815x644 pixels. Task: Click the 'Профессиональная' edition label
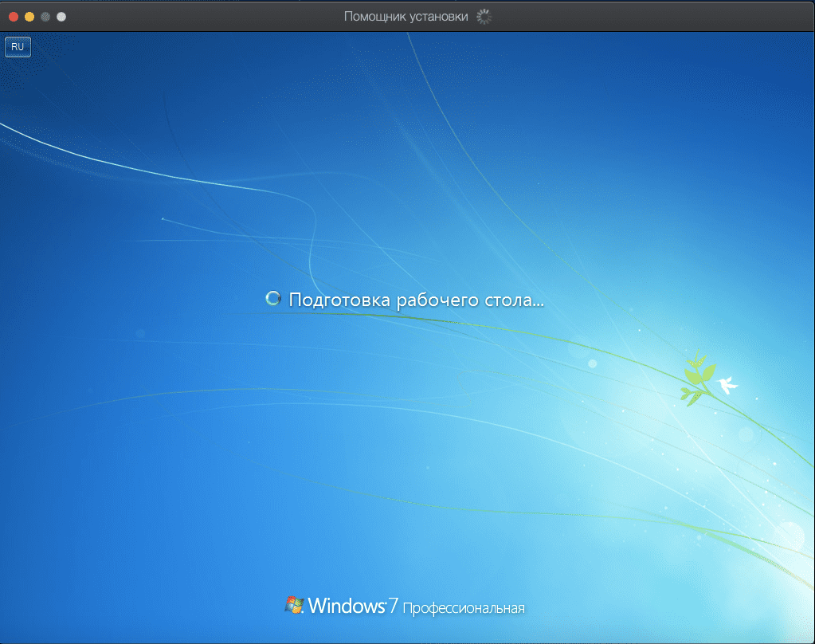464,608
